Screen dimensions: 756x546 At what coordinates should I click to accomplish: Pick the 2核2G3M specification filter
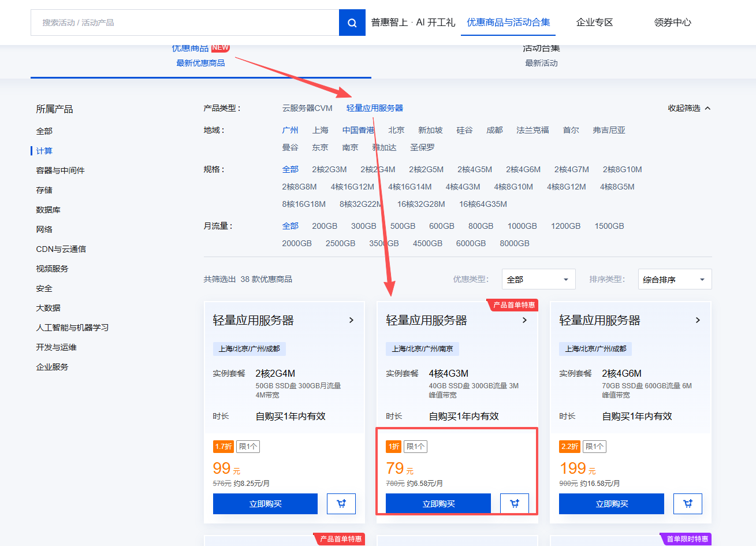(329, 169)
